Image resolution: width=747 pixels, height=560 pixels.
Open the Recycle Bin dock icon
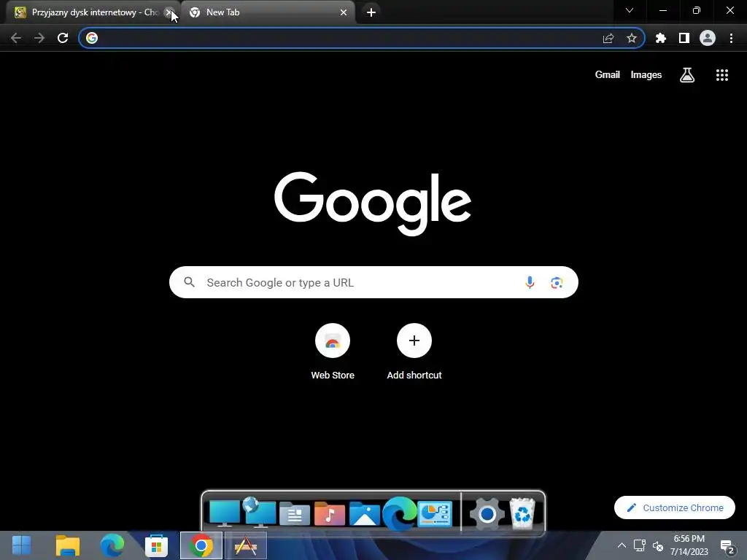(x=522, y=513)
